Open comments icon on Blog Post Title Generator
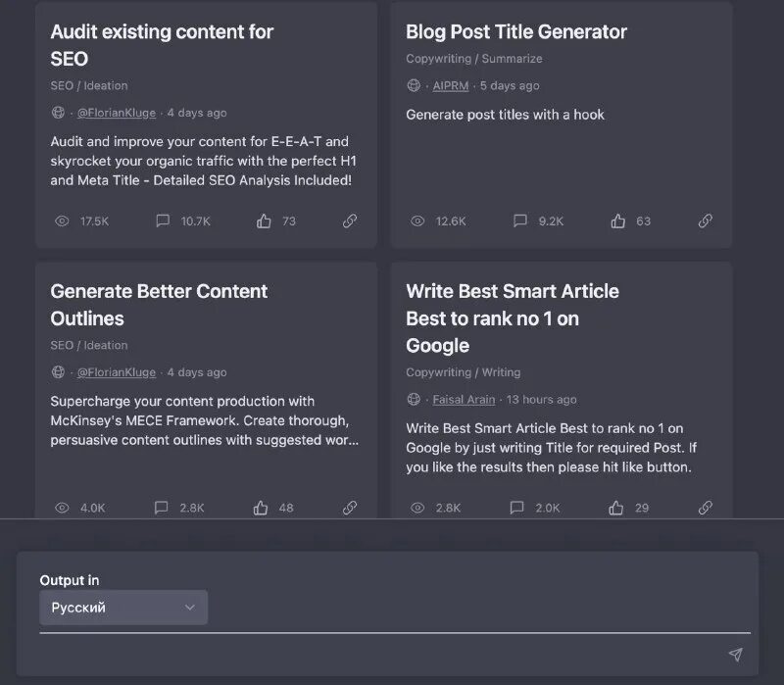784x685 pixels. pyautogui.click(x=518, y=220)
